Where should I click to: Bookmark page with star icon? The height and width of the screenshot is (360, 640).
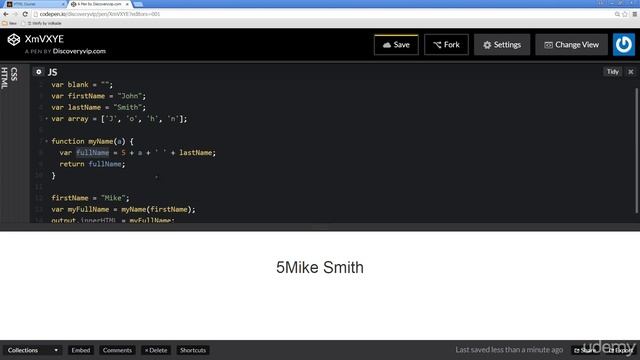(x=624, y=14)
